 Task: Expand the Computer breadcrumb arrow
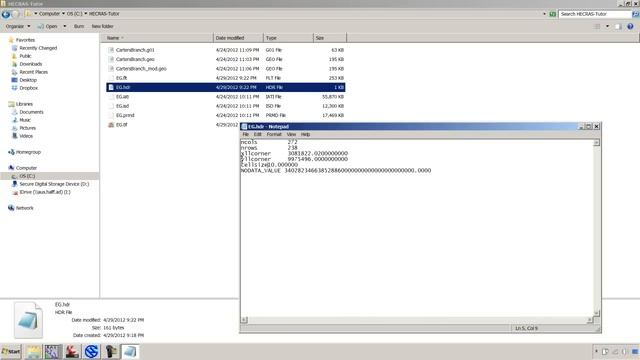(x=63, y=14)
